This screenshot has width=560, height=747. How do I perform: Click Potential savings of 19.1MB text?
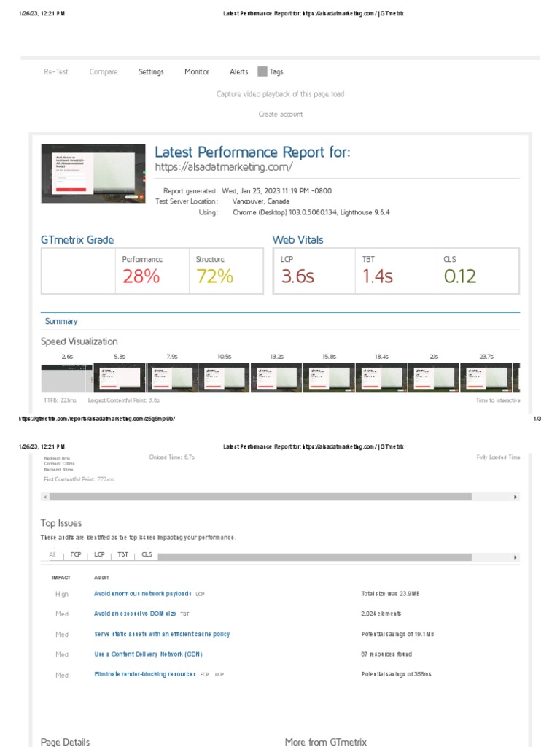pyautogui.click(x=397, y=634)
